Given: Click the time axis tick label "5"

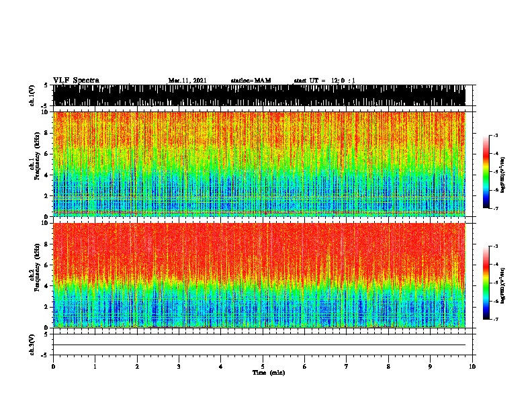Looking at the screenshot, I should click(x=263, y=367).
